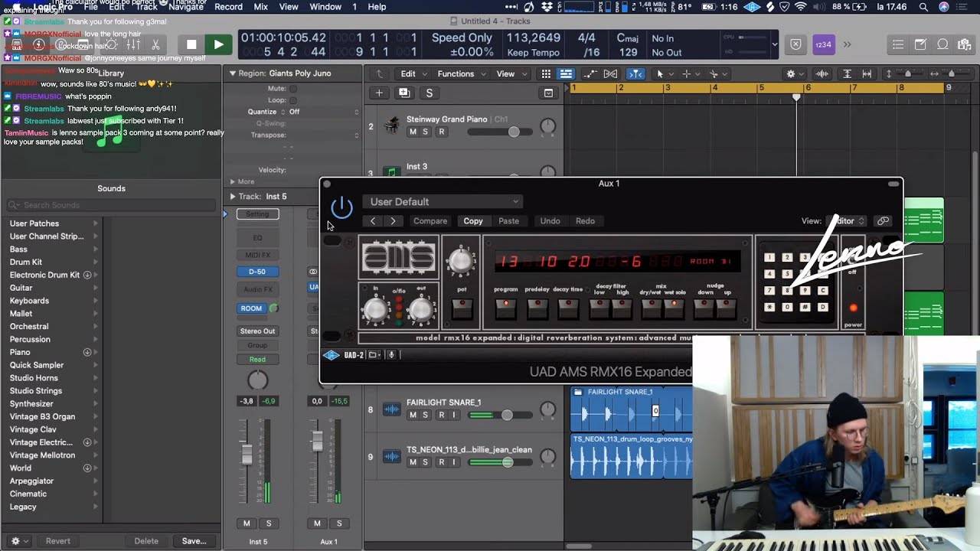Click the UAD microphone icon

(390, 355)
